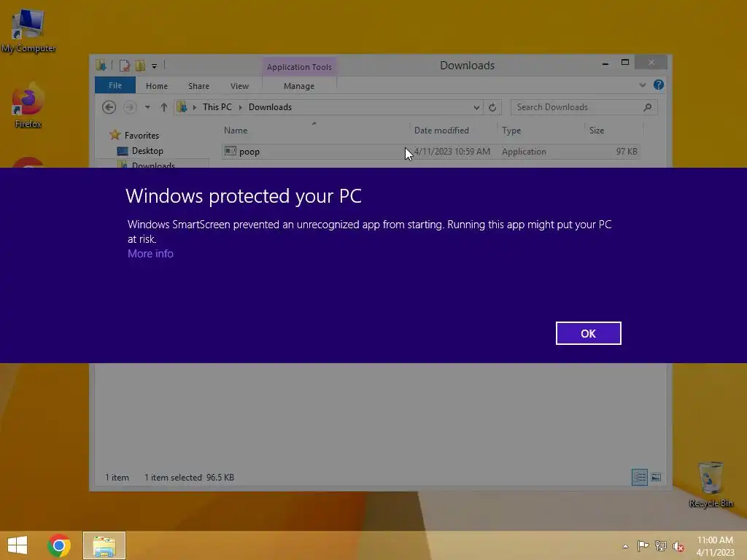Show hidden tray icons arrow
747x560 pixels.
click(625, 546)
